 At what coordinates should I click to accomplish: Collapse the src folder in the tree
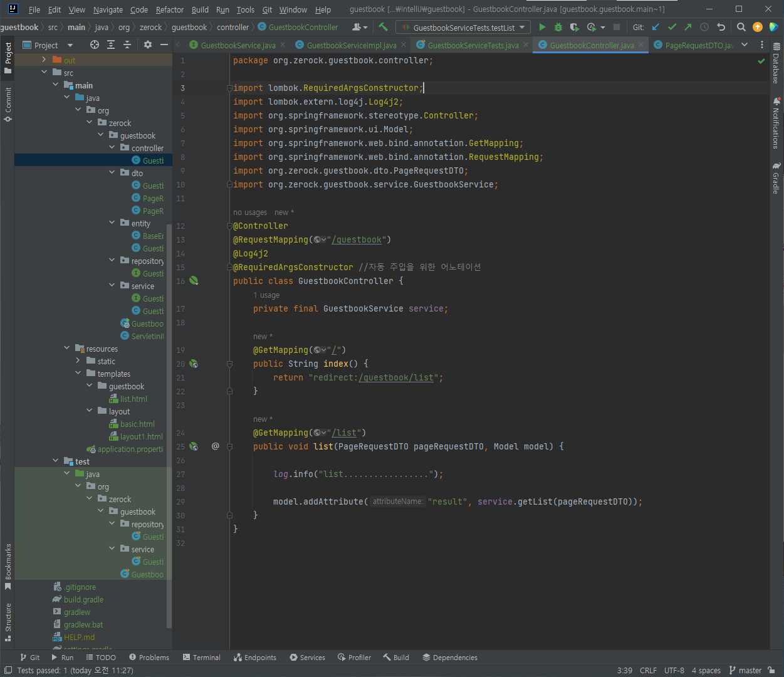[x=44, y=73]
